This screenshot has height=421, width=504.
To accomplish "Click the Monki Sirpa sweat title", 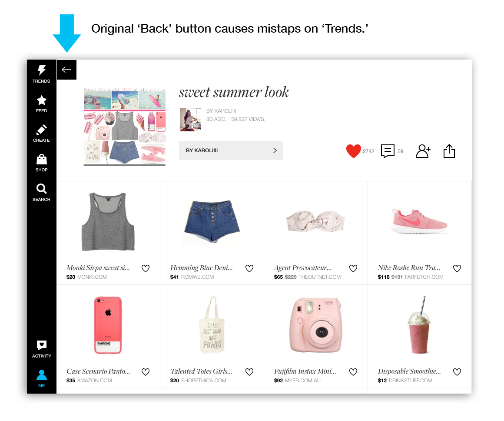I will pyautogui.click(x=98, y=268).
